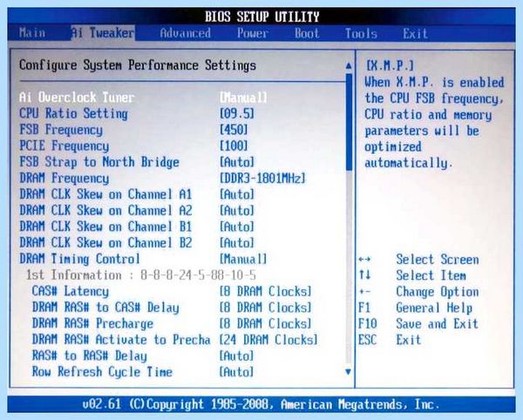Open the Tools tab
Viewport: 523px width, 420px height.
(x=361, y=33)
